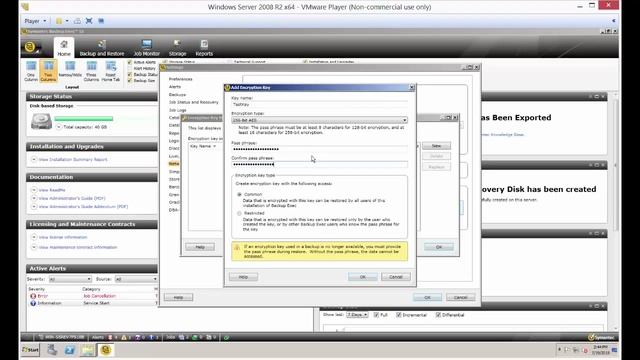
Task: Sort by Key Name column header
Action: (203, 146)
